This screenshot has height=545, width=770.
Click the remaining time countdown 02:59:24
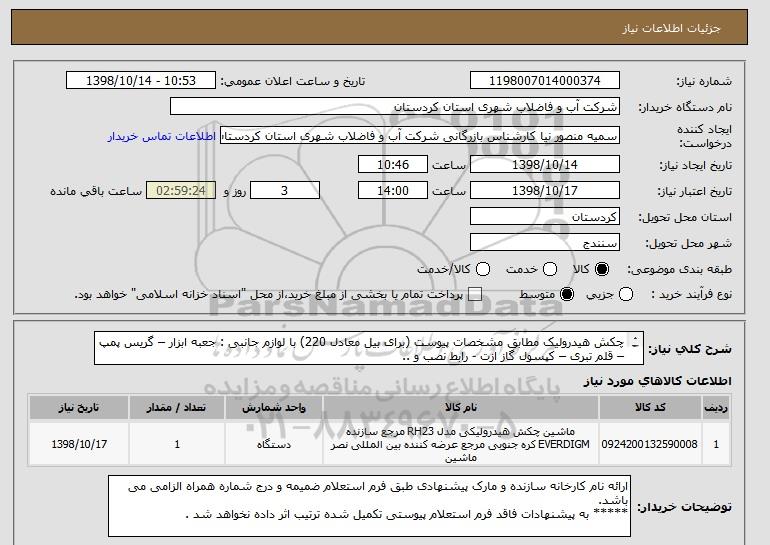point(181,191)
